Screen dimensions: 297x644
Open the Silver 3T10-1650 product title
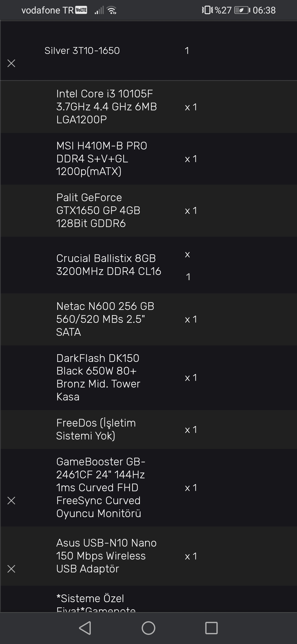[82, 51]
